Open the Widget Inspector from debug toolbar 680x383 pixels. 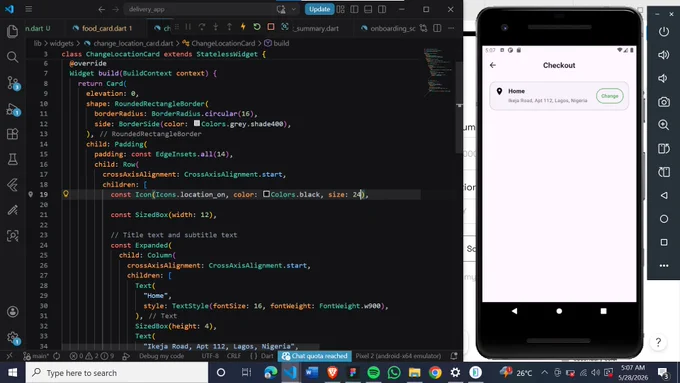click(x=284, y=27)
